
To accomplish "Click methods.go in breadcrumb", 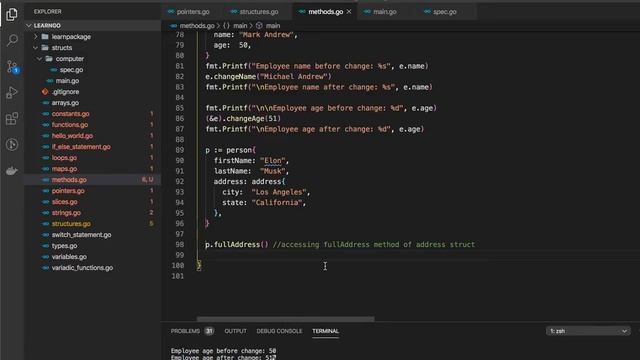I will (197, 26).
